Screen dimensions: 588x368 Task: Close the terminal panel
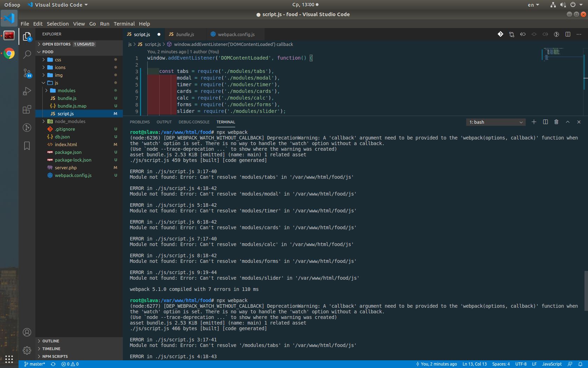579,122
